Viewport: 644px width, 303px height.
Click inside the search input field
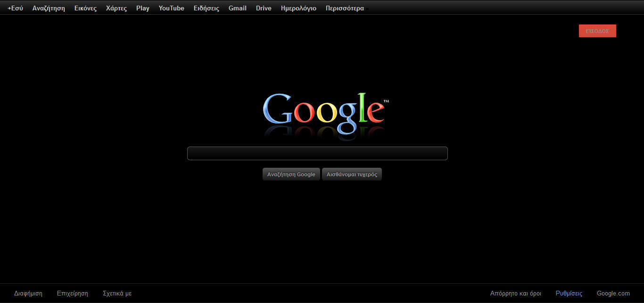(317, 153)
